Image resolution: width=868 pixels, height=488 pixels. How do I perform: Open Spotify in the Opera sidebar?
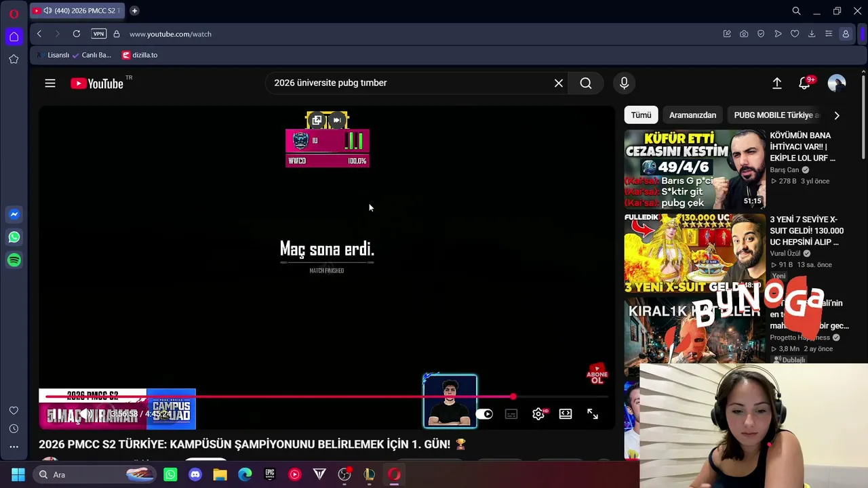coord(14,260)
